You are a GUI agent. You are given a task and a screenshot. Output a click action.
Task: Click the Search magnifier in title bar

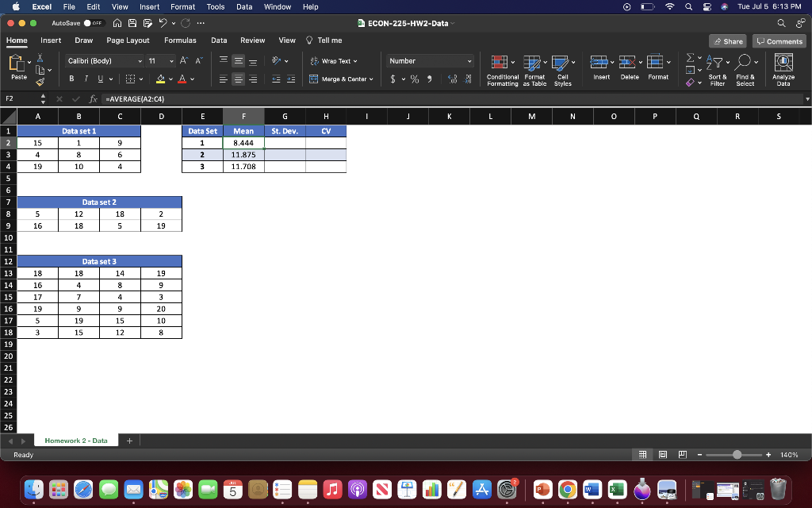point(781,23)
